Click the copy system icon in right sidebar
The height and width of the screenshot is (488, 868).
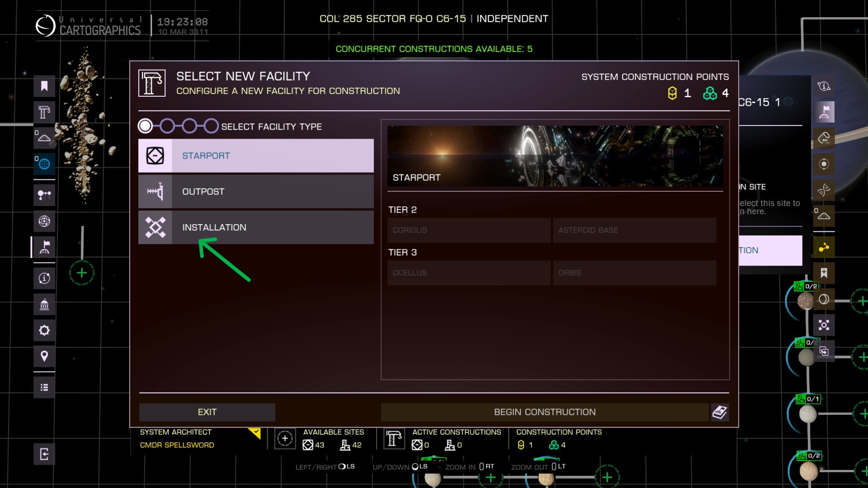[x=824, y=351]
